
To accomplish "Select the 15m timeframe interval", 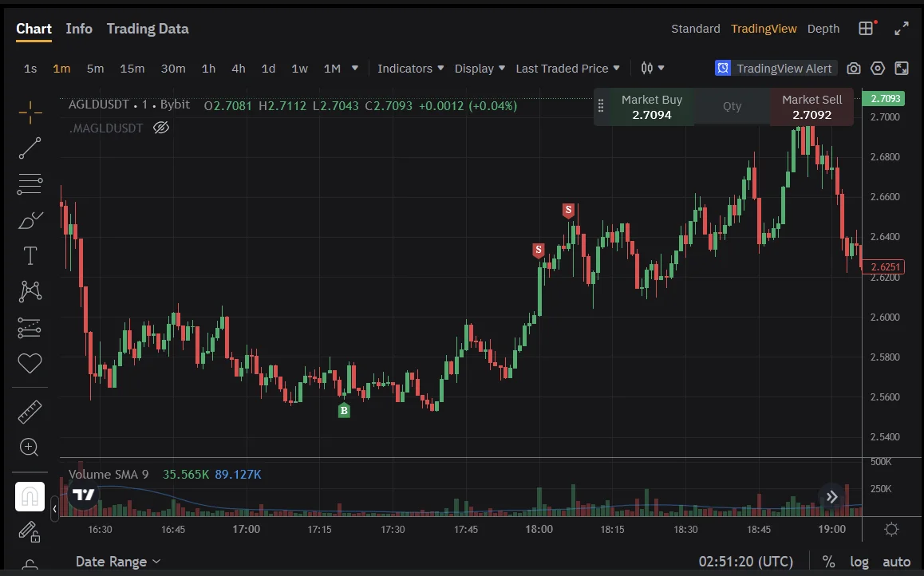I will coord(132,69).
